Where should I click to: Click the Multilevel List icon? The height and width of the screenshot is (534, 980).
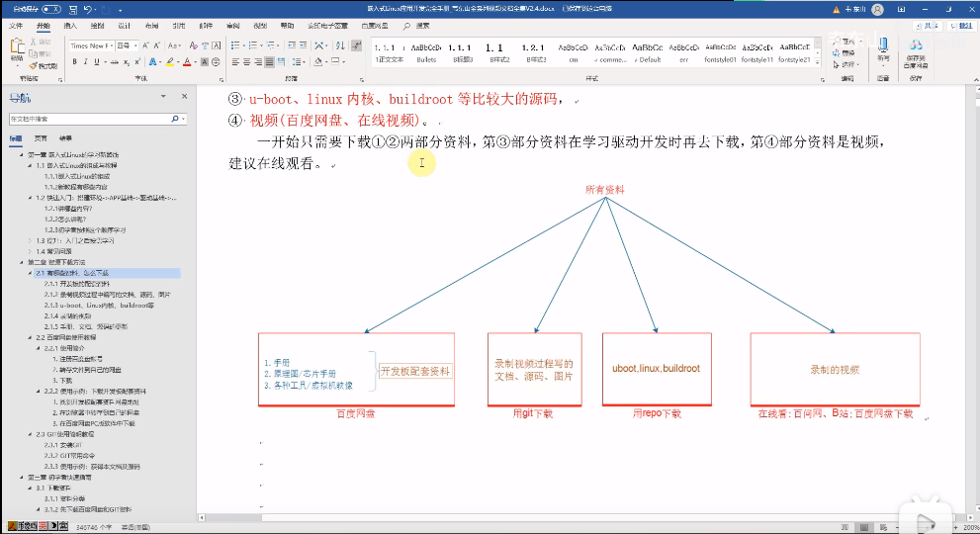click(270, 45)
